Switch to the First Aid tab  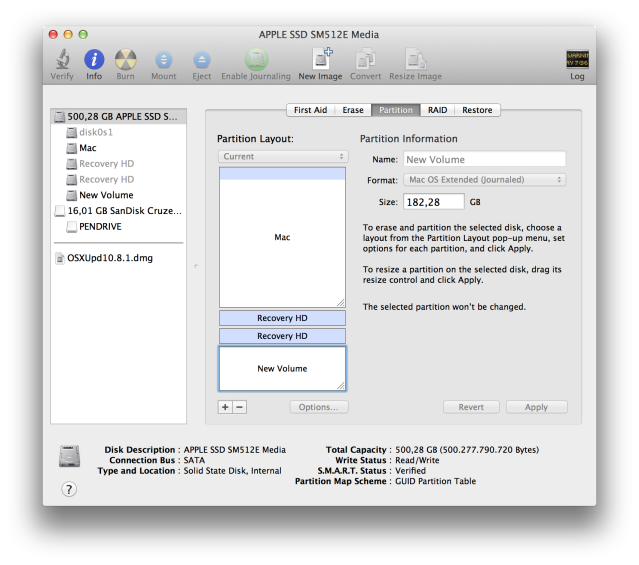click(311, 110)
